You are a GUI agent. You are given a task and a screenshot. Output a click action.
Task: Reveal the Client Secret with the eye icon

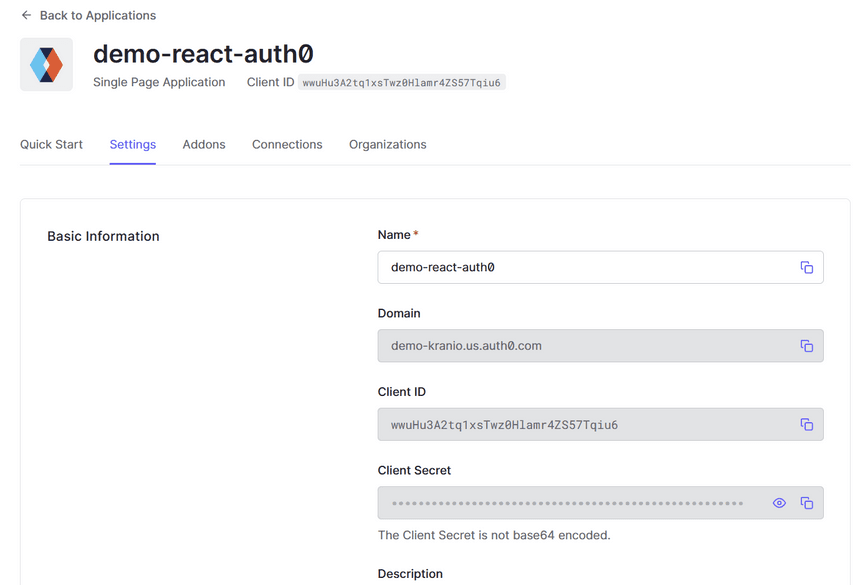pyautogui.click(x=779, y=503)
